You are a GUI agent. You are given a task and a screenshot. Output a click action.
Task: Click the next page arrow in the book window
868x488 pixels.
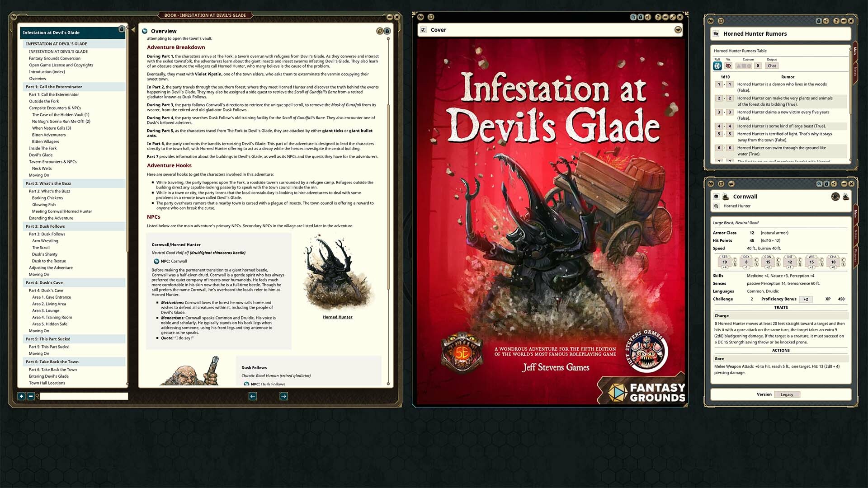(x=283, y=396)
